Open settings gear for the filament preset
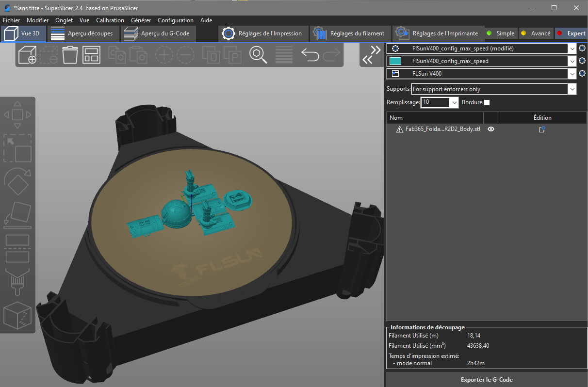The image size is (588, 387). 582,61
